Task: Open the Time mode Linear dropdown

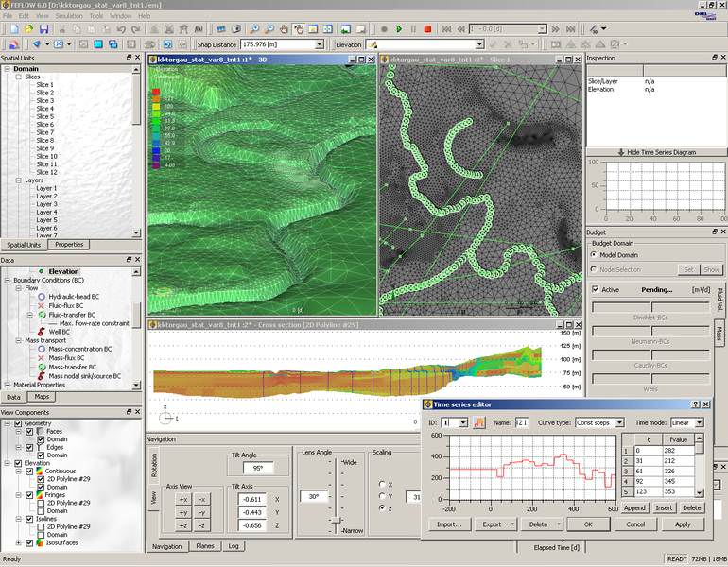Action: [x=700, y=422]
